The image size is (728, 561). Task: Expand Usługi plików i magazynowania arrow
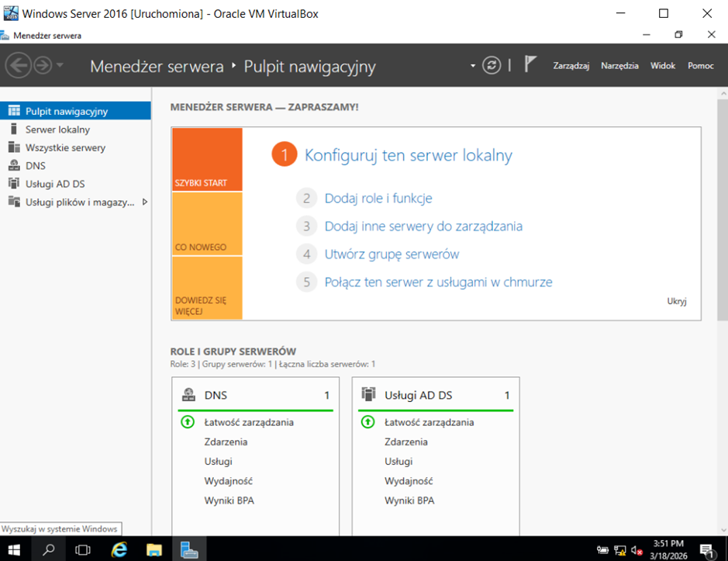tap(144, 202)
